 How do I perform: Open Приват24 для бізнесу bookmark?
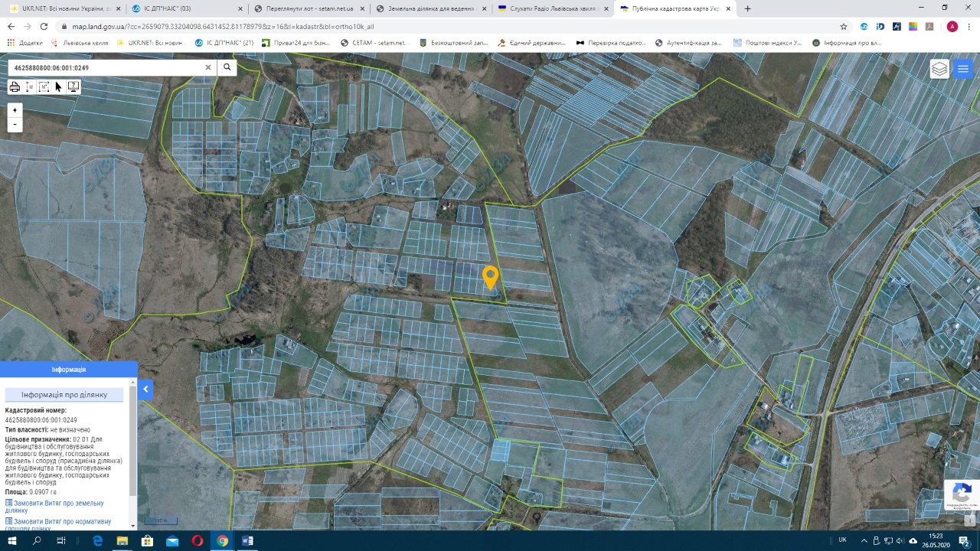click(x=296, y=43)
